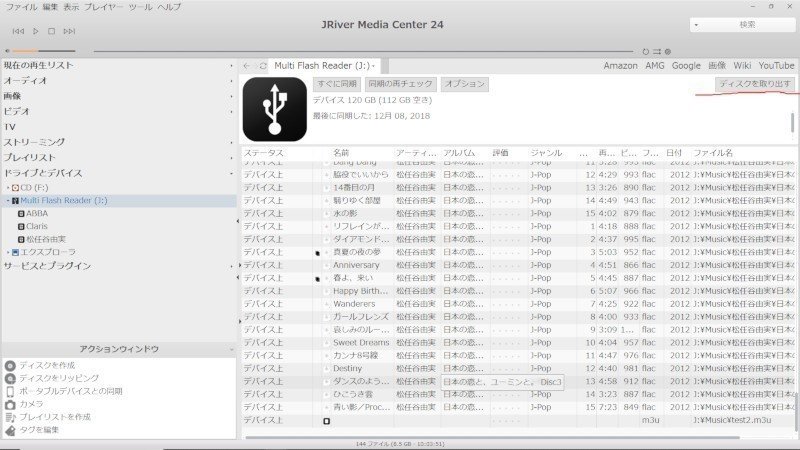This screenshot has width=800, height=450.
Task: Click the horizontal scrollbar under the file list
Action: pyautogui.click(x=492, y=437)
